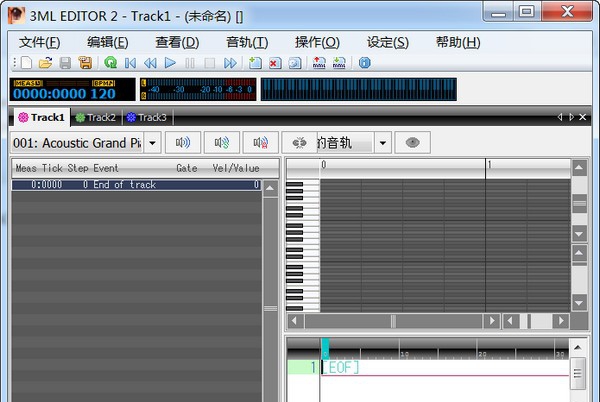Delete track using the red X icon
Image resolution: width=600 pixels, height=402 pixels.
(x=275, y=63)
